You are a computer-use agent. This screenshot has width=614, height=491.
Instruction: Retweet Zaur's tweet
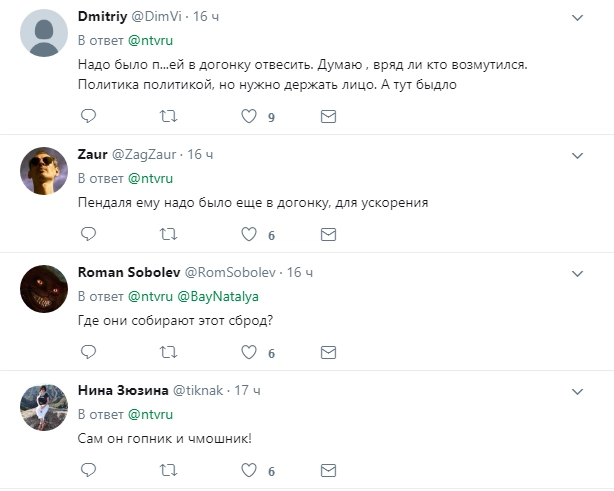(x=169, y=234)
